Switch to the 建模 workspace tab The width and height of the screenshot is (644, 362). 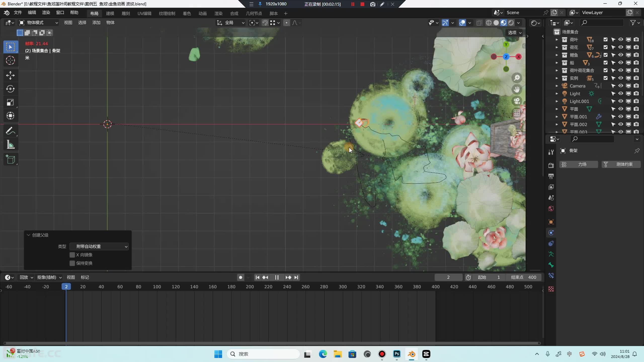tap(110, 13)
